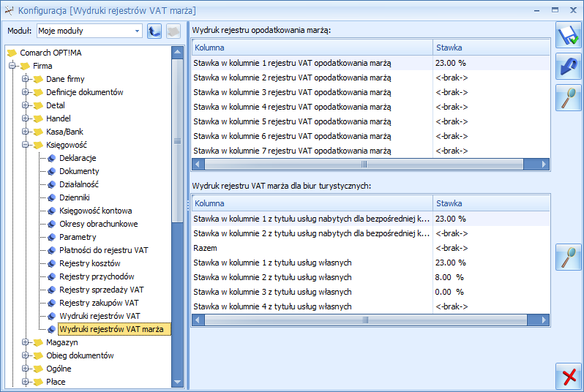Click the Deklaracje item icon

[x=52, y=158]
